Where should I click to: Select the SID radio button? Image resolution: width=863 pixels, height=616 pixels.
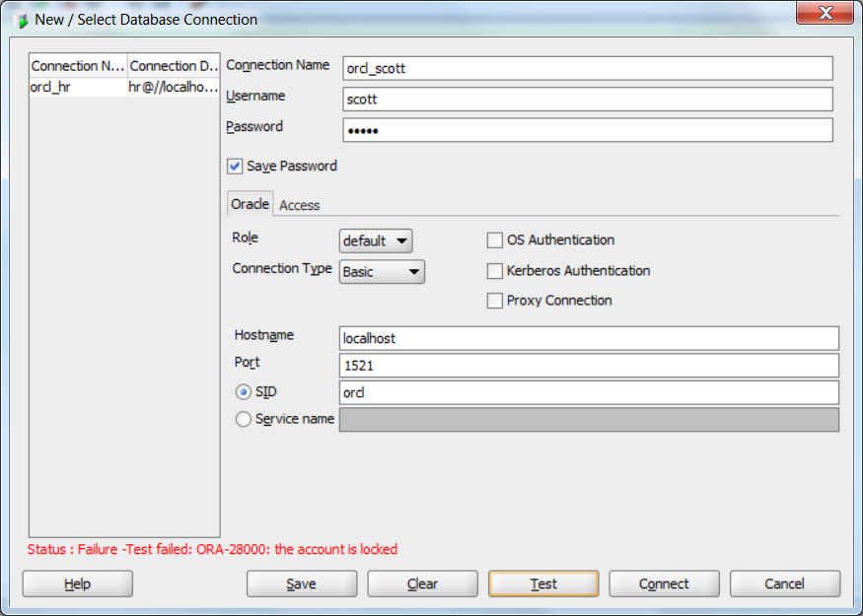(243, 390)
